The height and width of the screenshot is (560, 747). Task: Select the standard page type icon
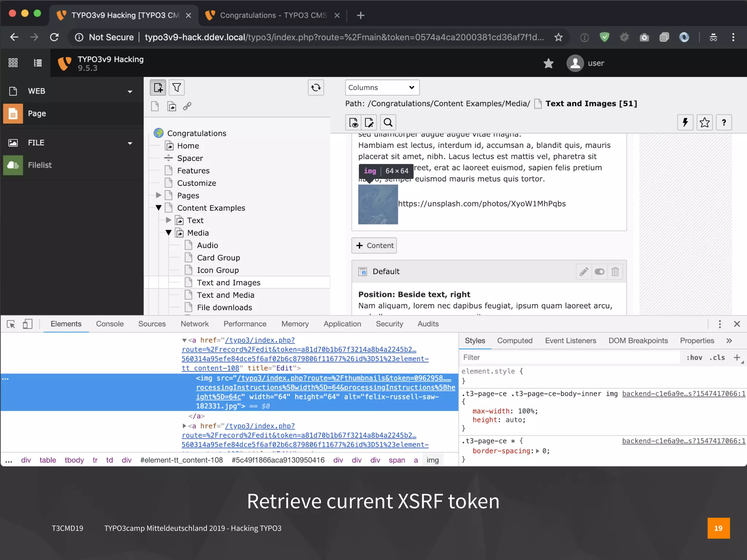pos(155,106)
